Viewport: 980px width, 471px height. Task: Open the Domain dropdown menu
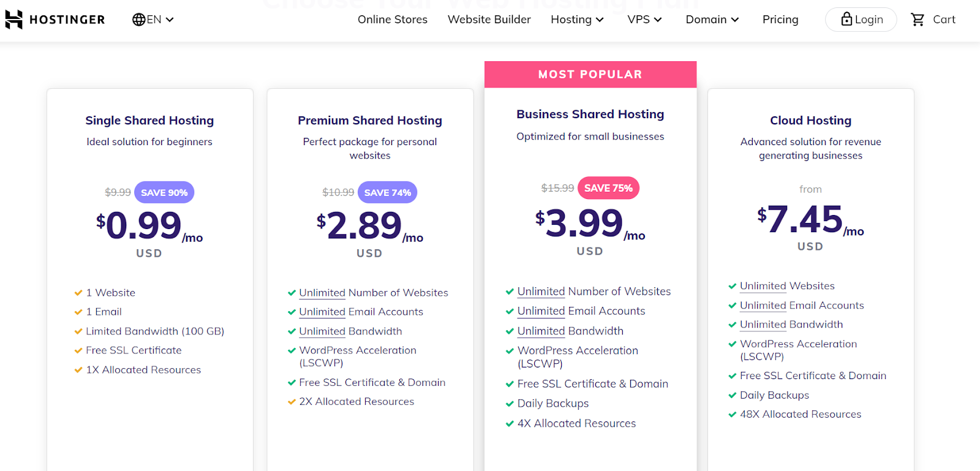coord(712,20)
